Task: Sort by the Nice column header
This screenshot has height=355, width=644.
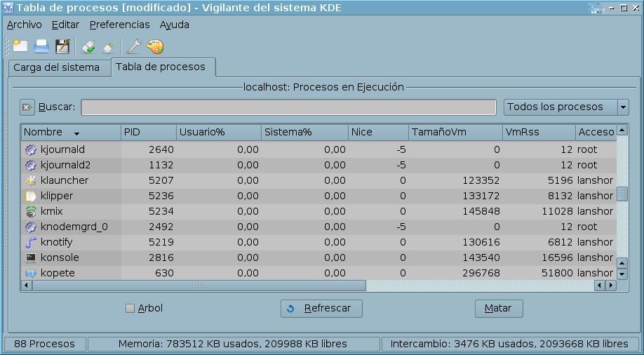Action: tap(378, 133)
